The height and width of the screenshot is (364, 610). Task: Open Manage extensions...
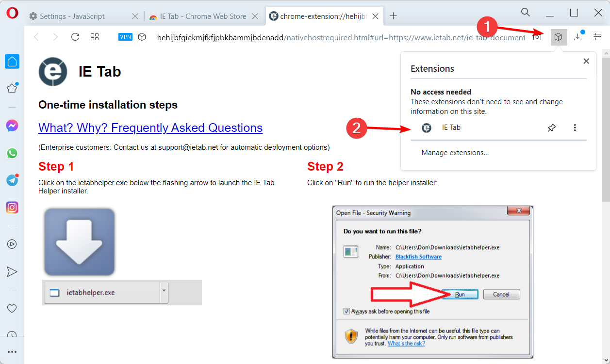[455, 153]
